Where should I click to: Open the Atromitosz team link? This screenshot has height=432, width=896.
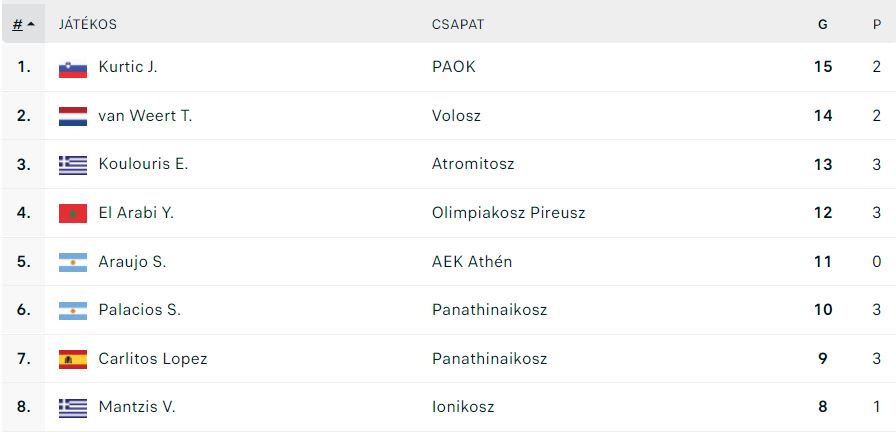tap(473, 164)
